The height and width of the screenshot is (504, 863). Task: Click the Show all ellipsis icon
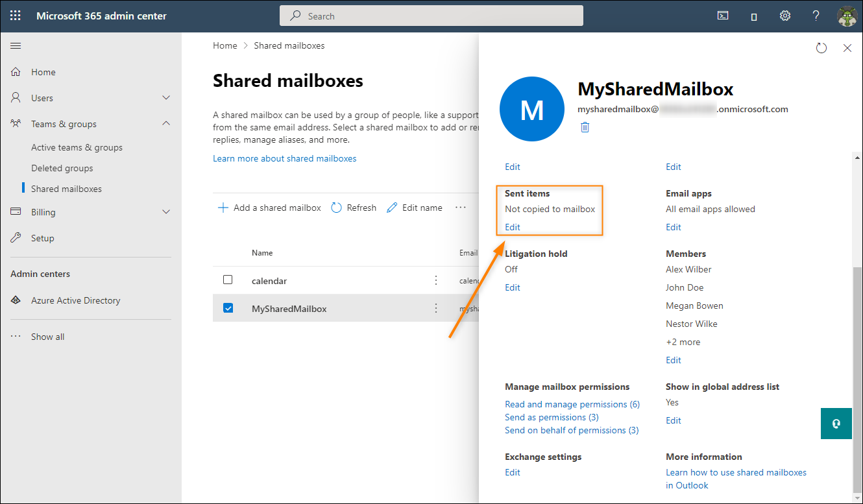click(x=16, y=337)
